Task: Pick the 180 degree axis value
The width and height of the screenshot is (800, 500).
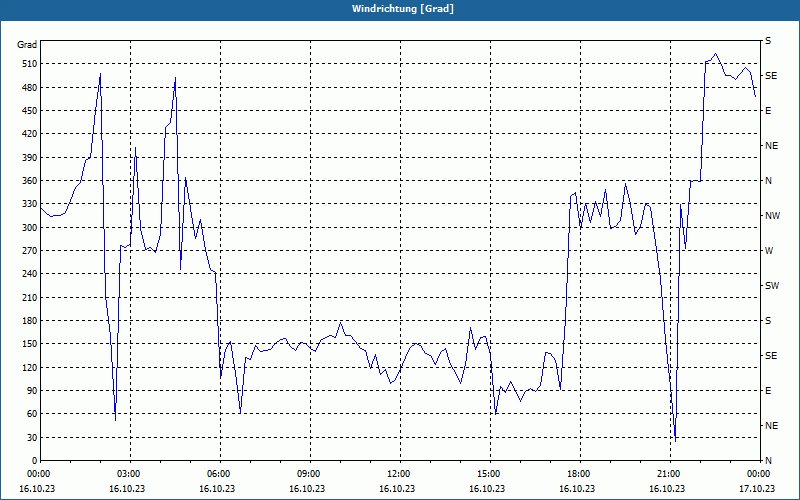Action: (29, 321)
